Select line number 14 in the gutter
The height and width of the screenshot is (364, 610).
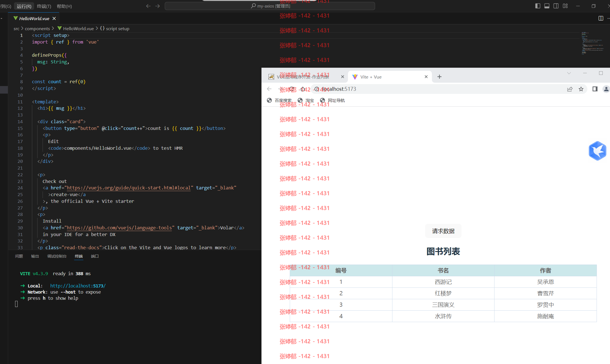pos(20,122)
